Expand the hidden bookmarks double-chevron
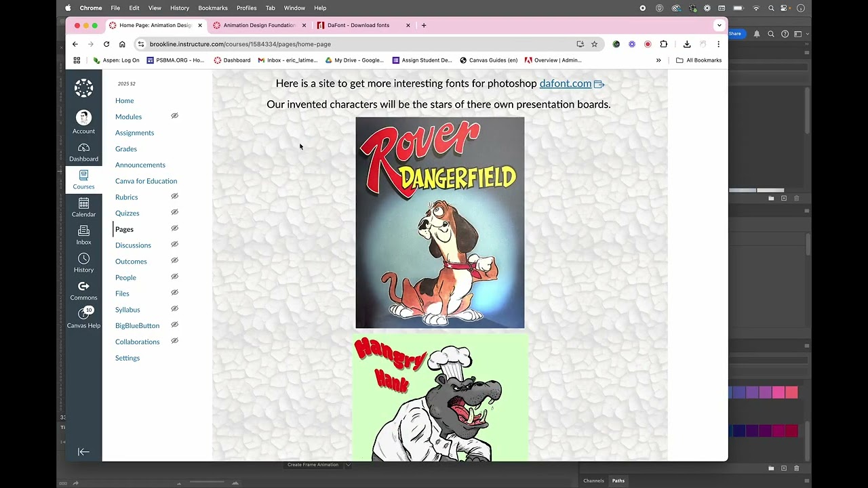Screen dimensions: 868x488 (x=658, y=60)
